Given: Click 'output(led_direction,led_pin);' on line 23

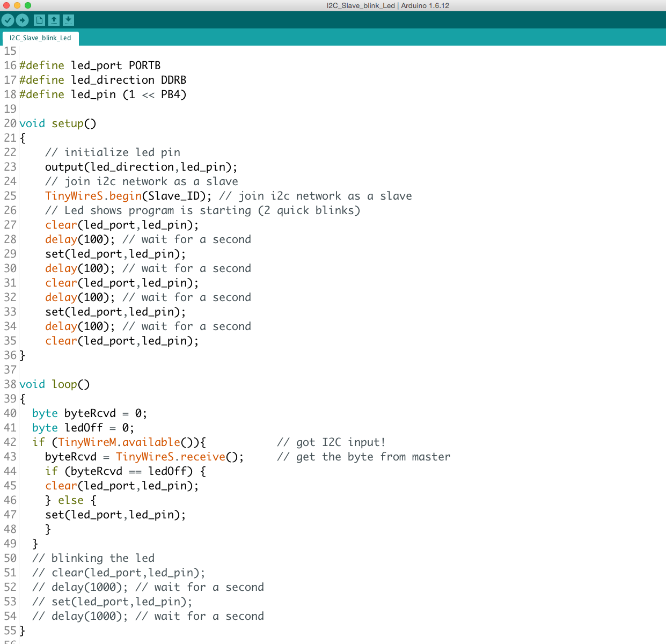Looking at the screenshot, I should click(141, 167).
